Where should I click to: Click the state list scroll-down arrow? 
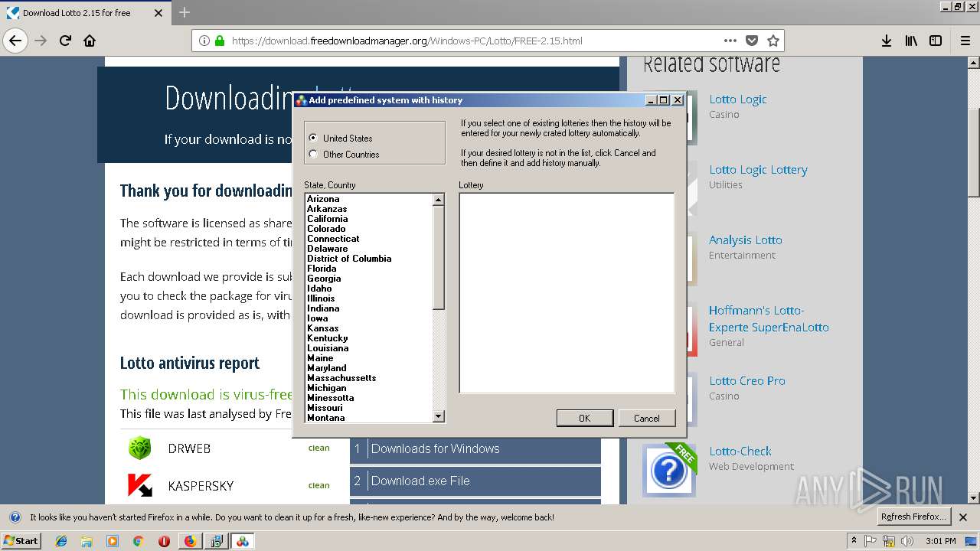[439, 416]
